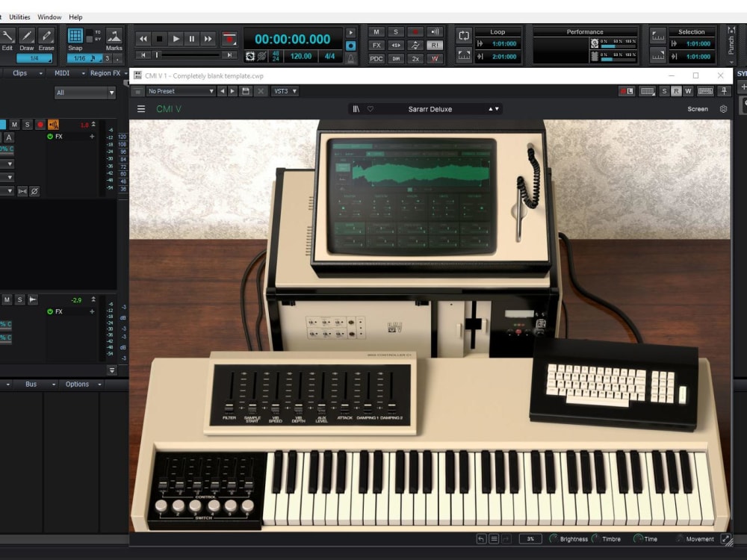Toggle plugin header Write automation W button
The height and width of the screenshot is (560, 747).
tap(688, 91)
